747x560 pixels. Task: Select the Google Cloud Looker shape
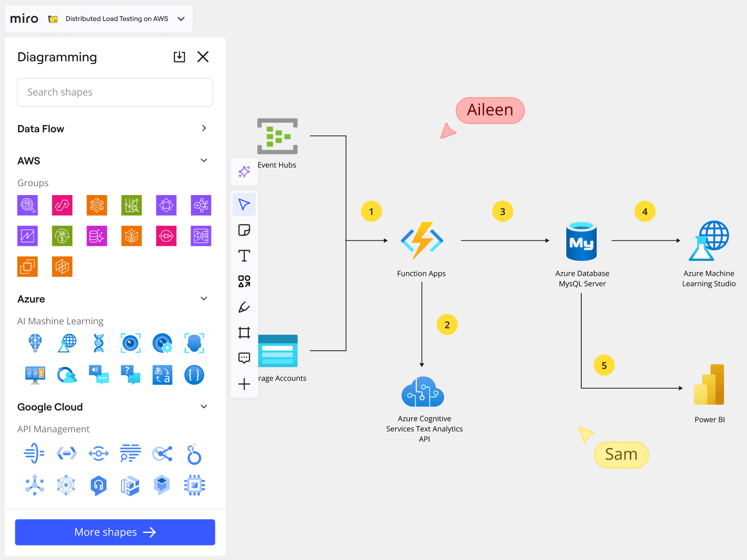click(x=194, y=454)
